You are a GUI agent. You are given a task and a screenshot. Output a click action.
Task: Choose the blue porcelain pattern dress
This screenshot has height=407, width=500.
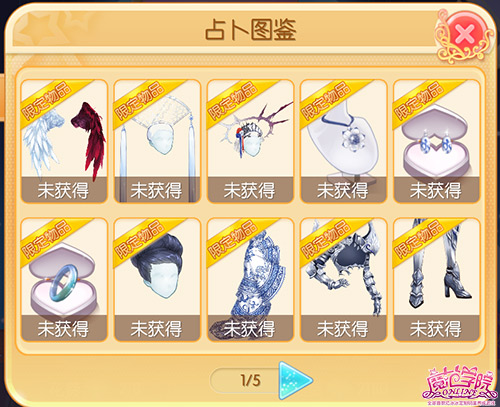click(250, 280)
